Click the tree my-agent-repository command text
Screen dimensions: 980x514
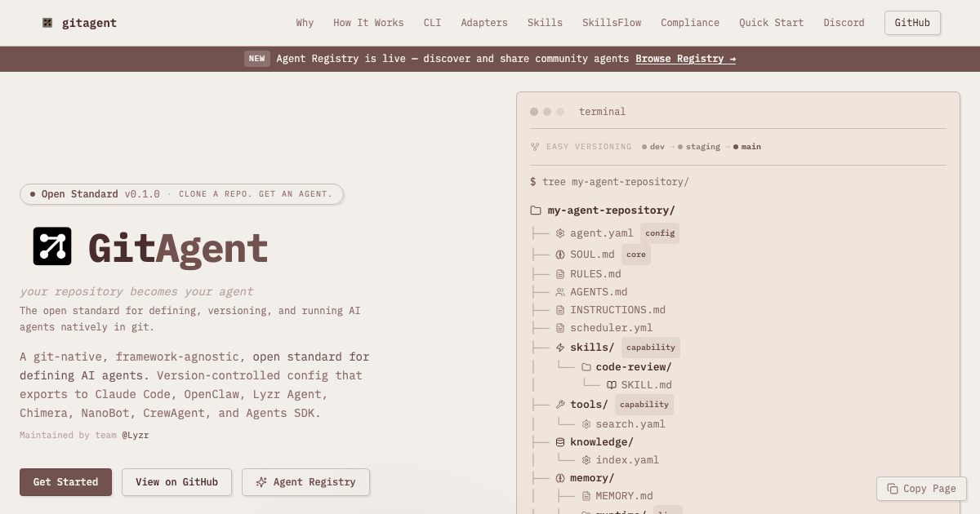[616, 182]
